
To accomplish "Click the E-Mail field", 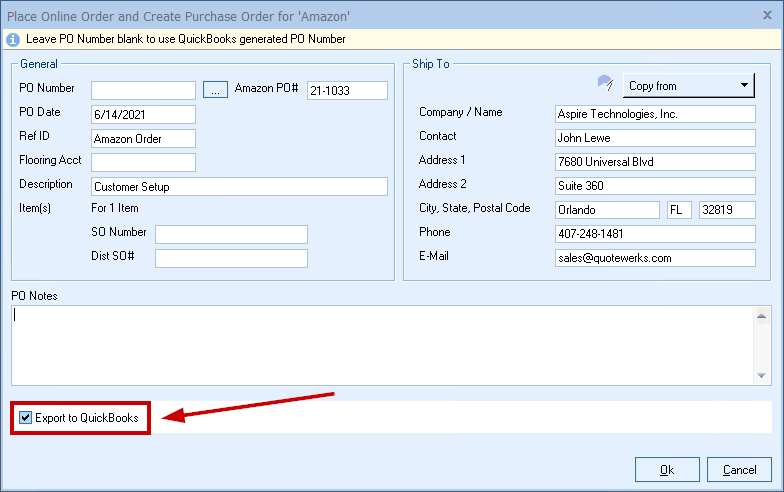I will click(654, 258).
